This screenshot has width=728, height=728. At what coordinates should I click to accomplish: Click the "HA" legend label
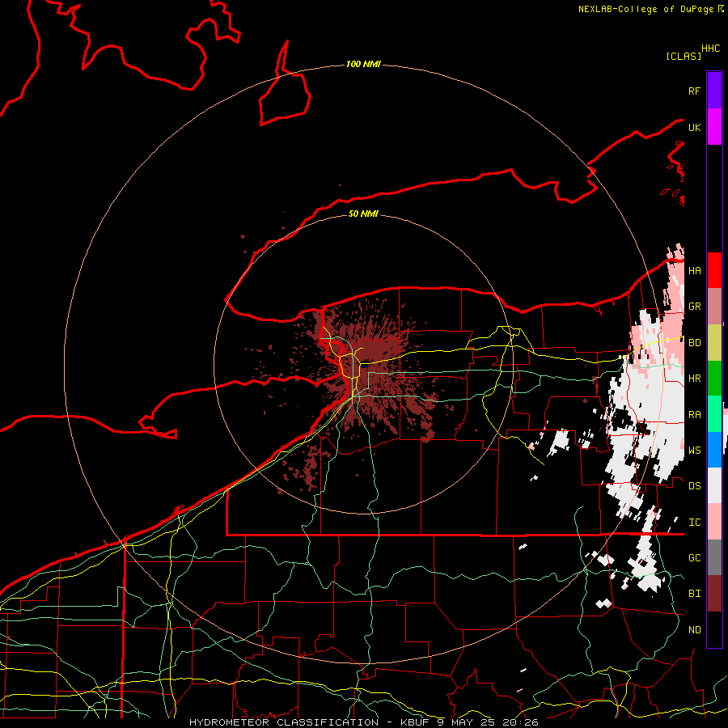(x=694, y=271)
